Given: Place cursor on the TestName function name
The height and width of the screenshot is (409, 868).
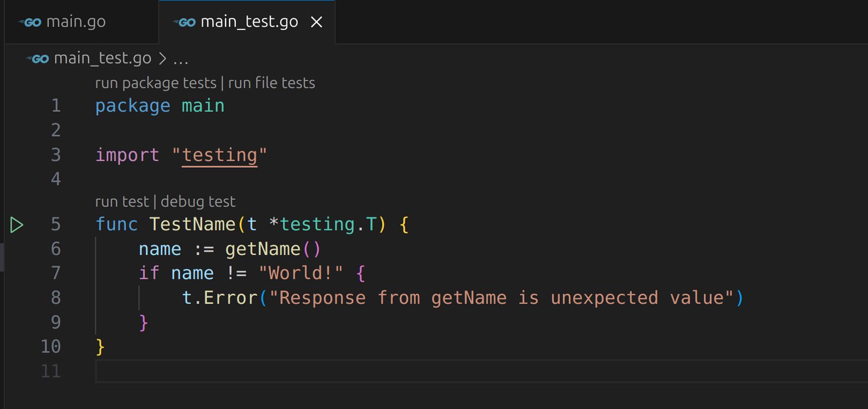Looking at the screenshot, I should [x=192, y=224].
